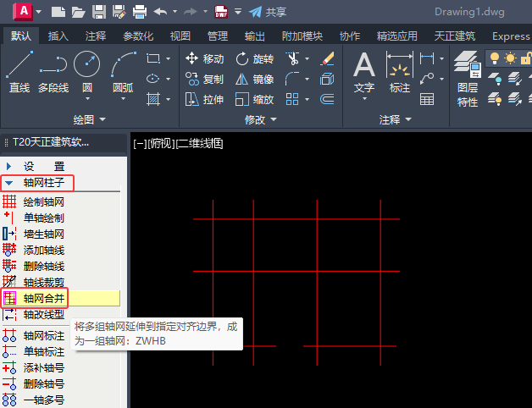Click the DWF export icon
The image size is (532, 408).
(x=221, y=12)
